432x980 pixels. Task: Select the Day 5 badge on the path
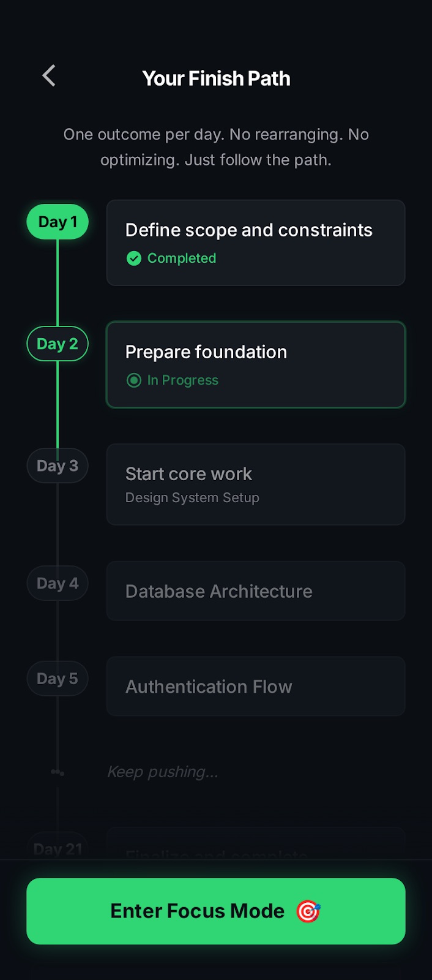point(57,678)
